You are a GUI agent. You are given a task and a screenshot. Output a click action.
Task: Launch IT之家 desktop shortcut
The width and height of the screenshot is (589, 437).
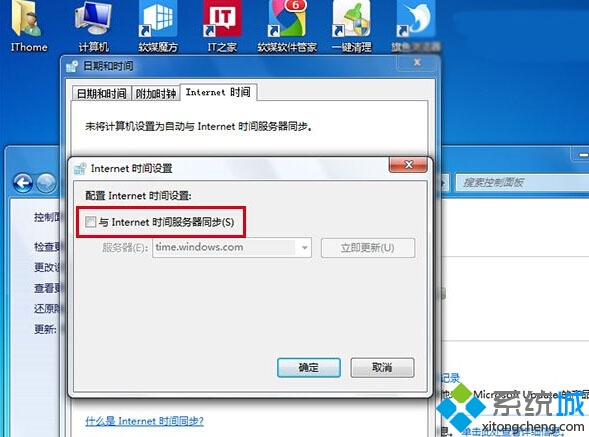click(222, 26)
